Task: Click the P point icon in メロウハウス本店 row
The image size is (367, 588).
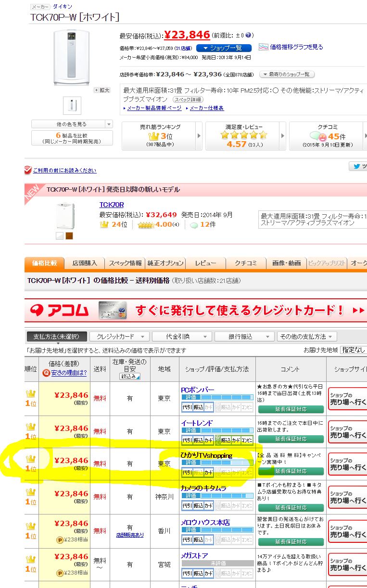Action: [60, 539]
